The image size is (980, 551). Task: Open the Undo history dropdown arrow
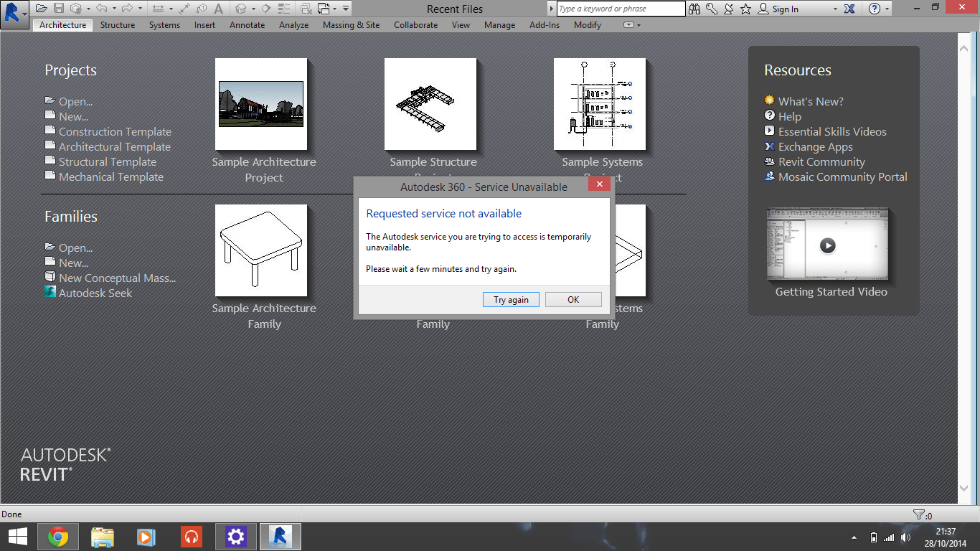[114, 9]
